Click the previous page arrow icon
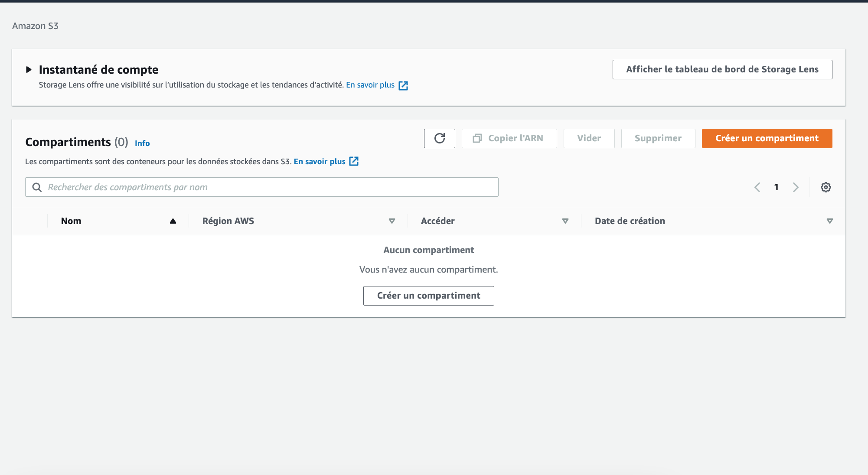868x475 pixels. pos(757,187)
